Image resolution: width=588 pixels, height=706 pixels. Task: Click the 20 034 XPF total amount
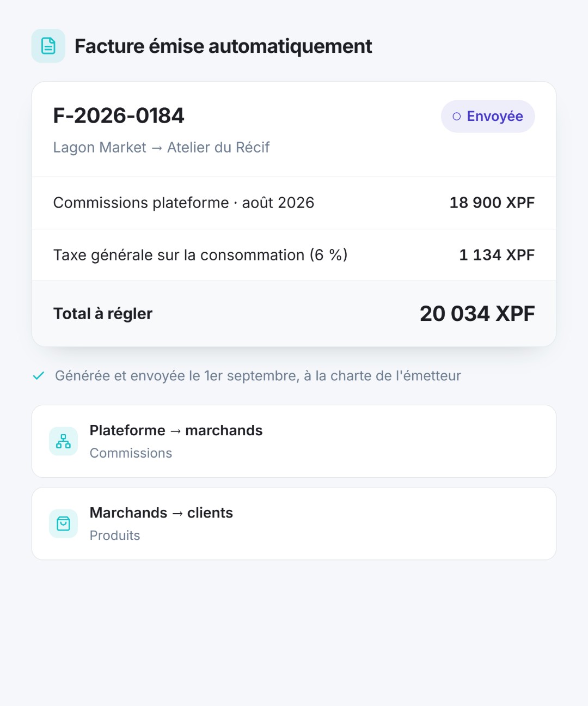(477, 314)
